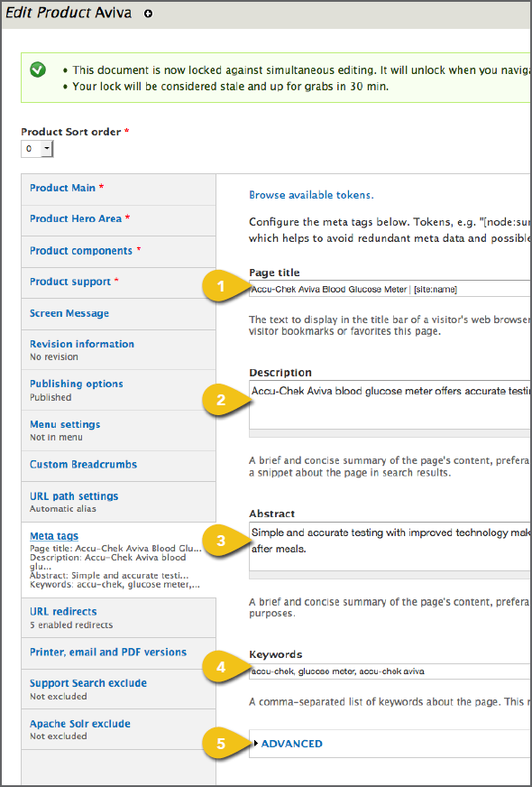Screen dimensions: 532x787
Task: Switch to the Product Hero Area tab
Action: [x=119, y=220]
